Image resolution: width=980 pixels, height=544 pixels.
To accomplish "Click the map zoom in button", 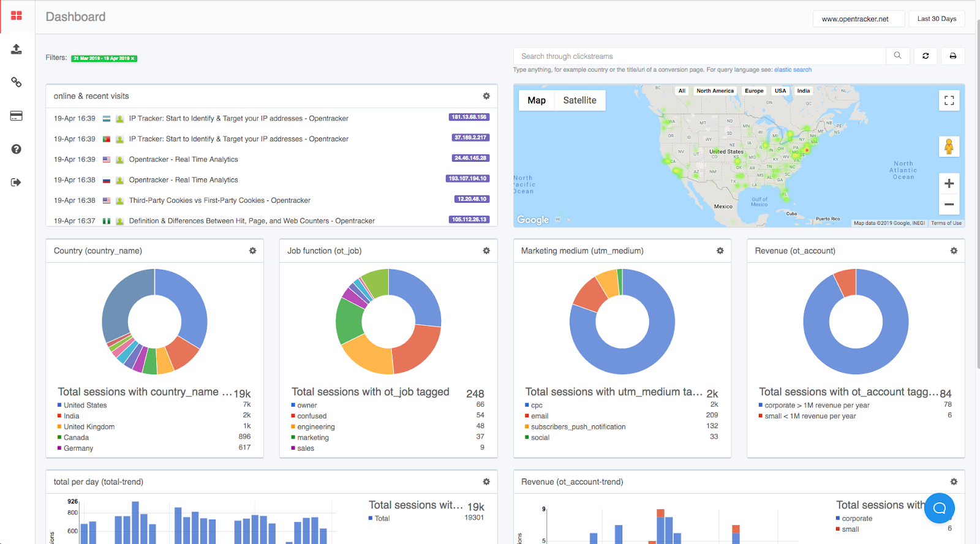I will 949,183.
